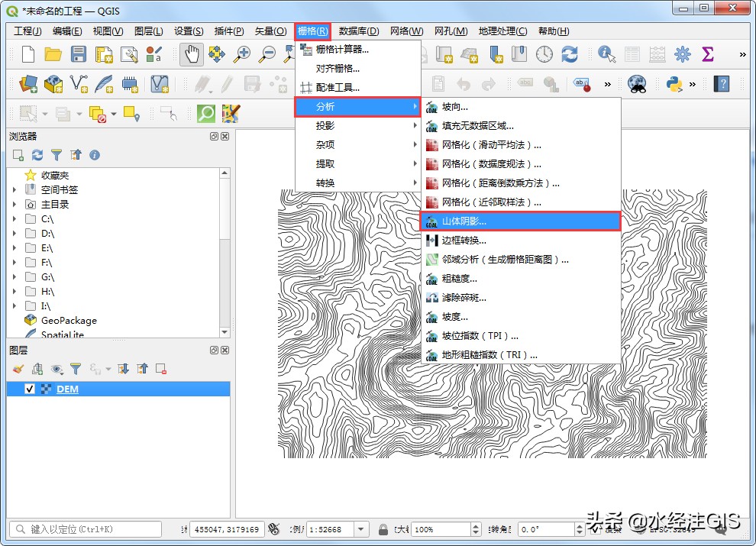
Task: Click the Help question mark icon
Action: point(722,84)
